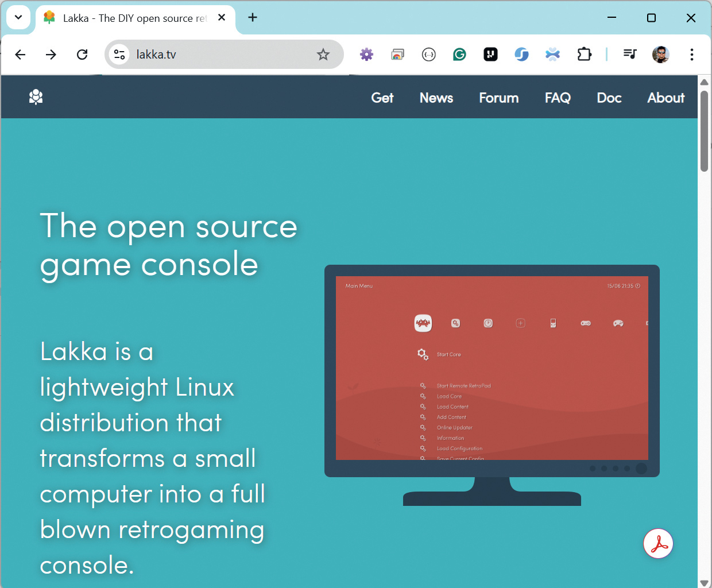
Task: Open a new tab with the plus button
Action: click(253, 18)
